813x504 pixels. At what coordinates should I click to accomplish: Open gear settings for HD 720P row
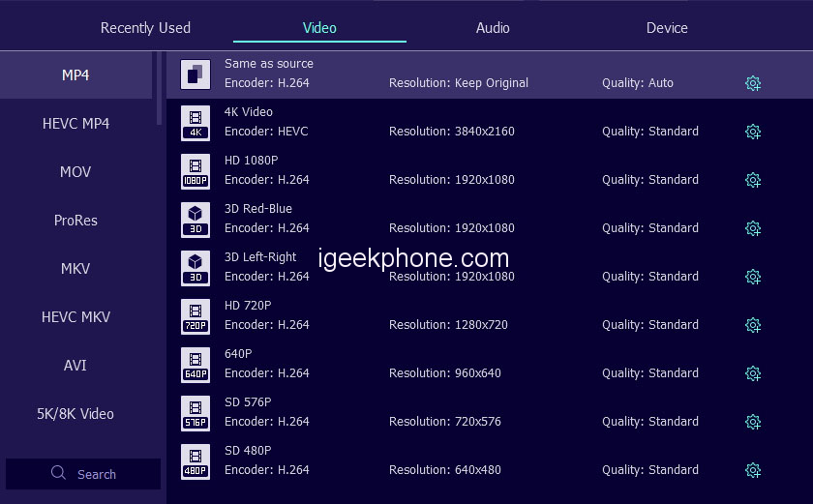pyautogui.click(x=753, y=325)
